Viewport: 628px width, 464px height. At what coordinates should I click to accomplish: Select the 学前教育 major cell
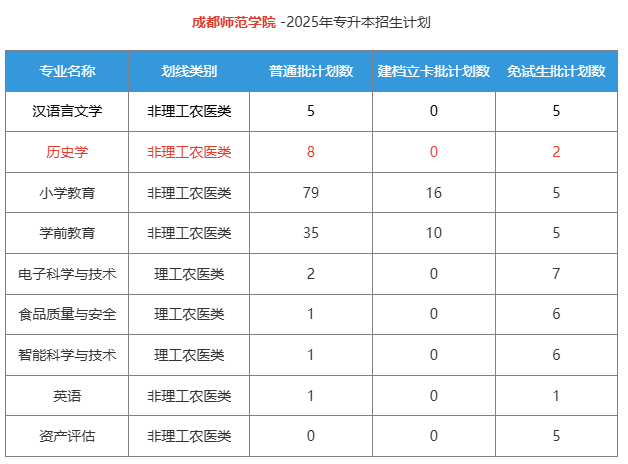tap(67, 233)
